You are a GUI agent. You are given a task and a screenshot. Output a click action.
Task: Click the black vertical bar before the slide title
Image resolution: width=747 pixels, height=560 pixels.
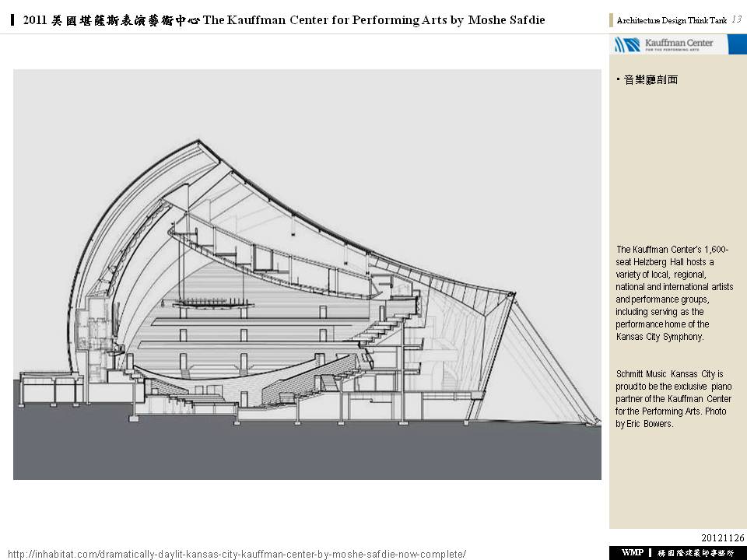click(15, 20)
